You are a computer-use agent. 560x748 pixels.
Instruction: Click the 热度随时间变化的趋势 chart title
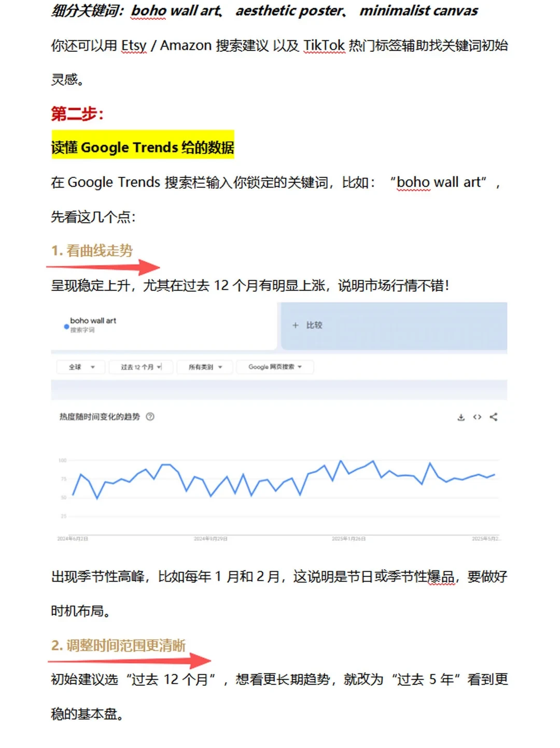pos(100,417)
